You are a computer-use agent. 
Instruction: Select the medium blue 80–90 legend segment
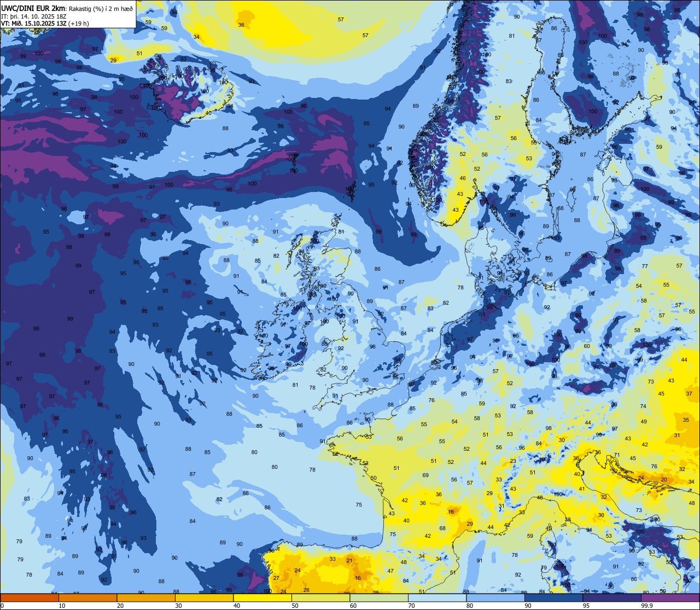point(495,598)
